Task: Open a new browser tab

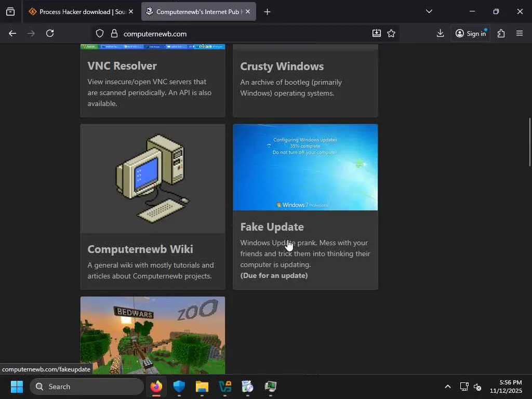Action: point(267,12)
